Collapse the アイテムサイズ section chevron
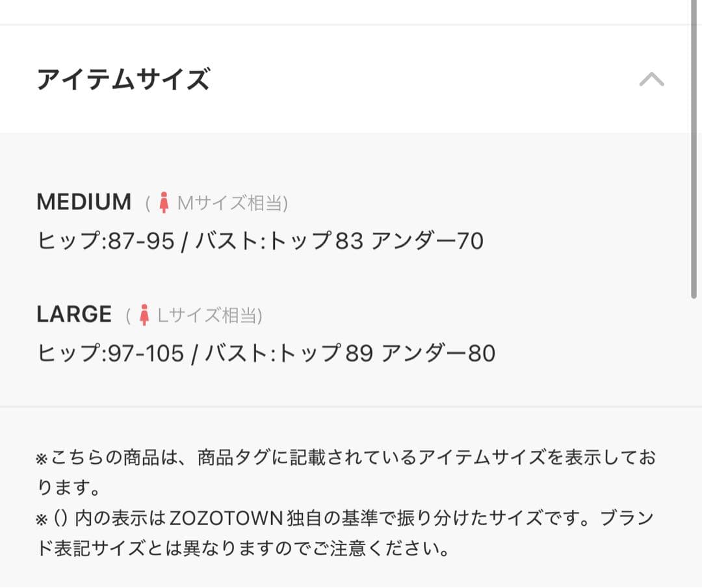The height and width of the screenshot is (588, 702). click(651, 79)
